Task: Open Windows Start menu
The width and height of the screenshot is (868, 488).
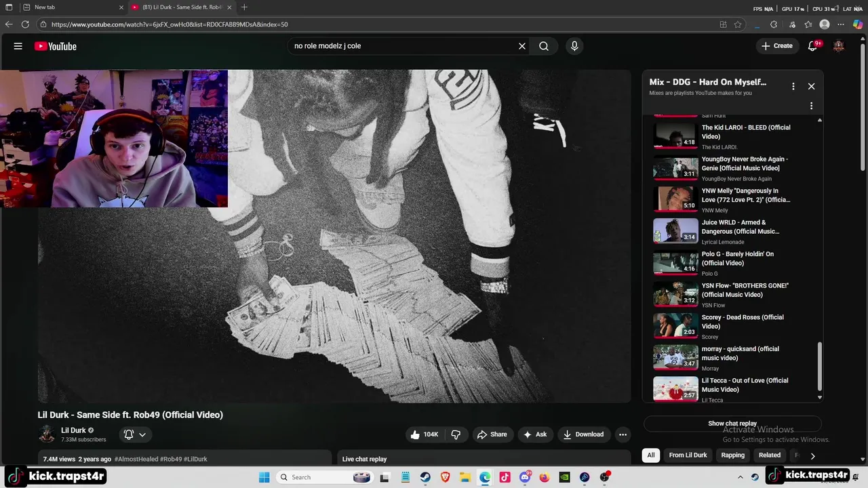Action: point(264,477)
